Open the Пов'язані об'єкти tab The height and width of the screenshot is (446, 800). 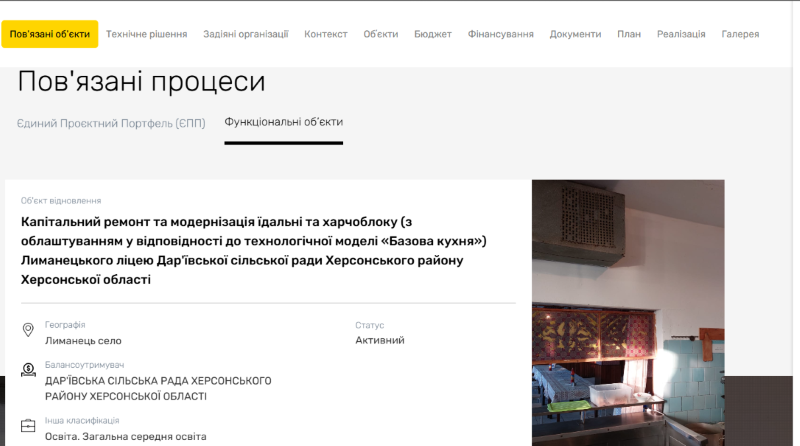pyautogui.click(x=49, y=34)
